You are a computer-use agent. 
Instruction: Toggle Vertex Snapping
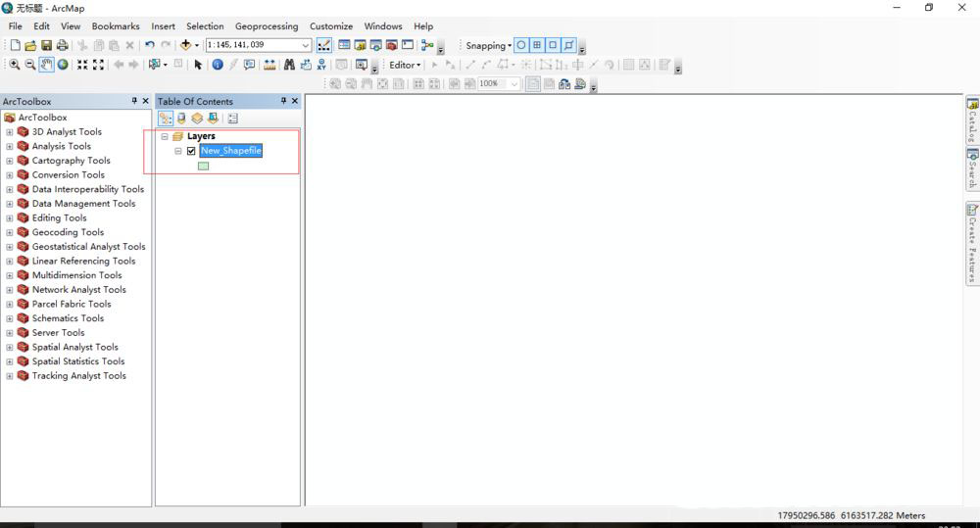coord(553,45)
